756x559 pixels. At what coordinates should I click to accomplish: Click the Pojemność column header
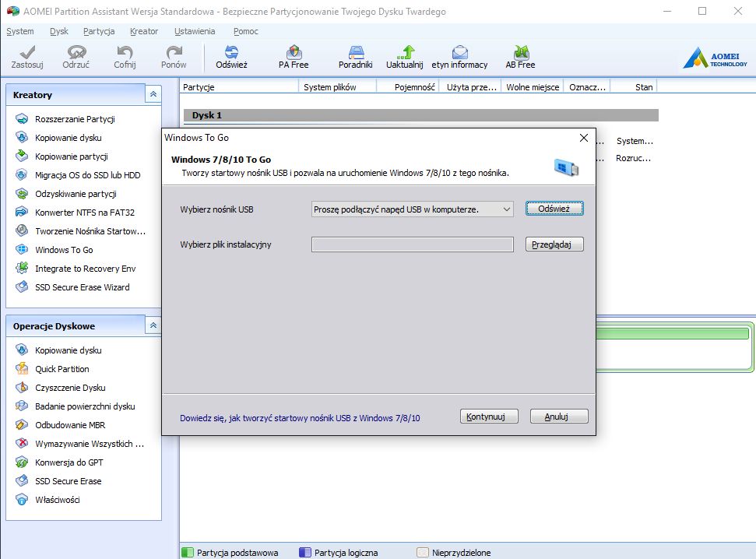(408, 87)
